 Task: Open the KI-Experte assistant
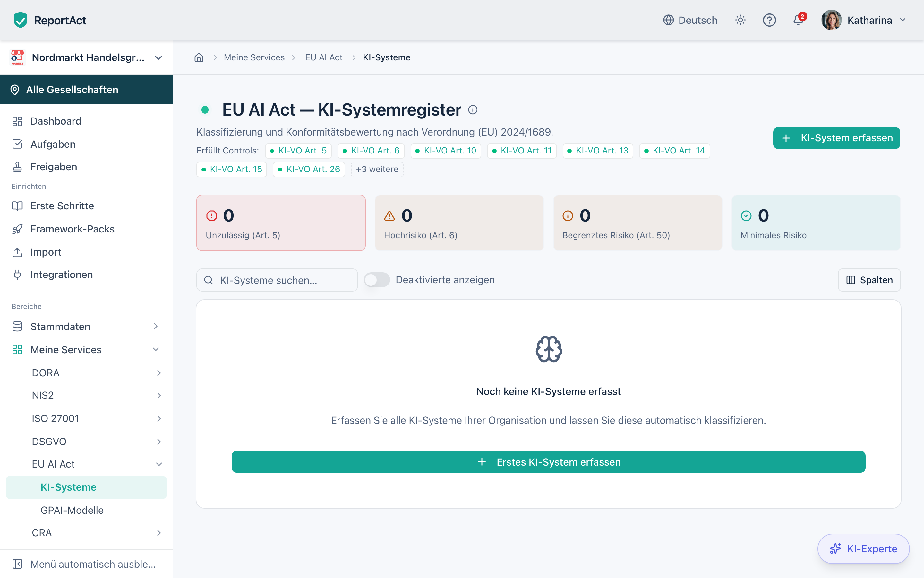pyautogui.click(x=863, y=549)
